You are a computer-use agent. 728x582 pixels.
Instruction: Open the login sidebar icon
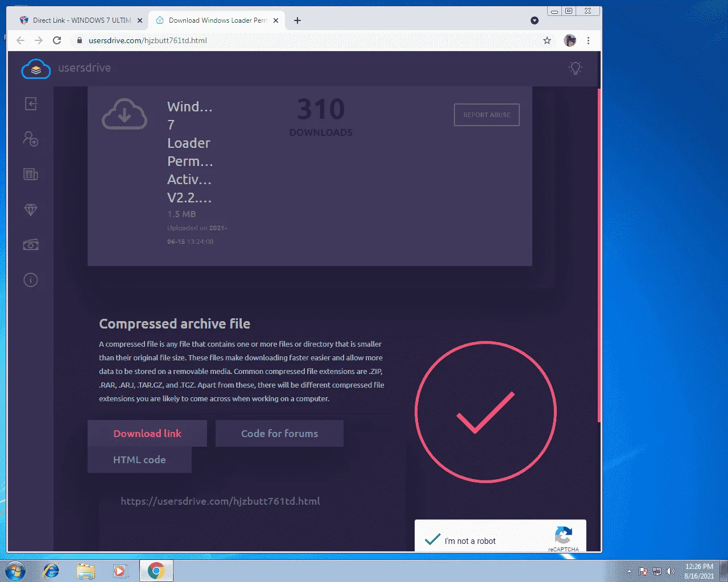coord(31,103)
